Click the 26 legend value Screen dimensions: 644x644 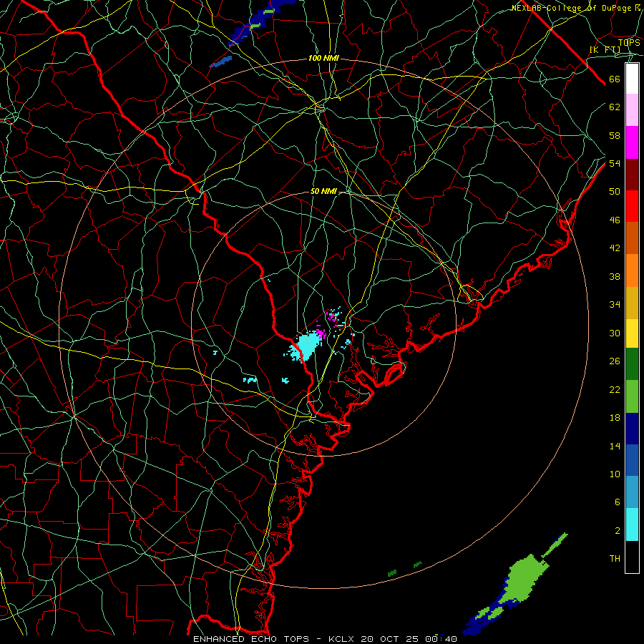coord(615,361)
